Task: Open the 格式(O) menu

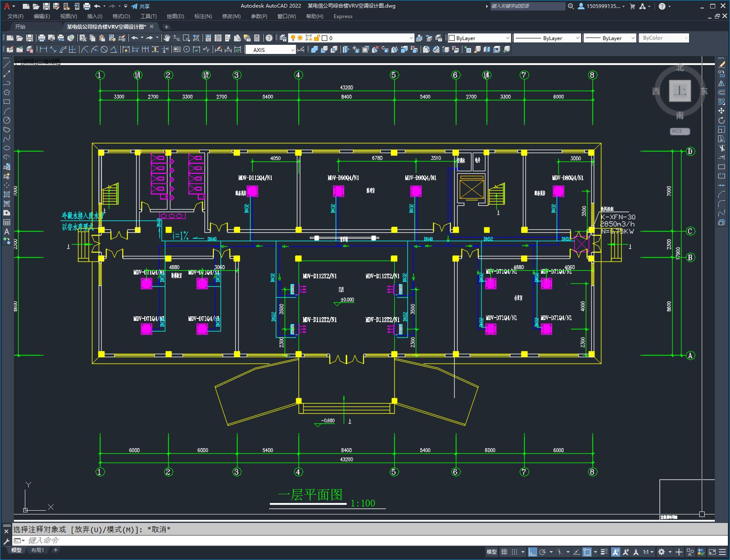Action: 121,16
